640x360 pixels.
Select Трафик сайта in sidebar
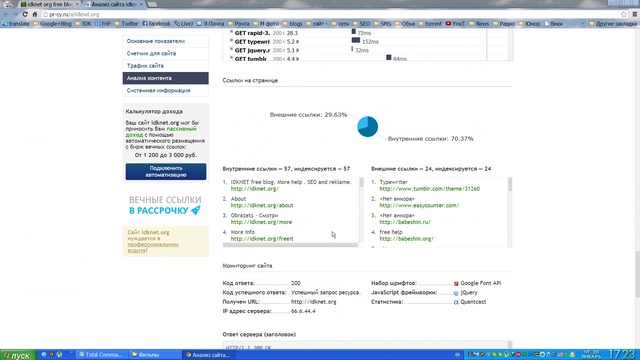165,66
